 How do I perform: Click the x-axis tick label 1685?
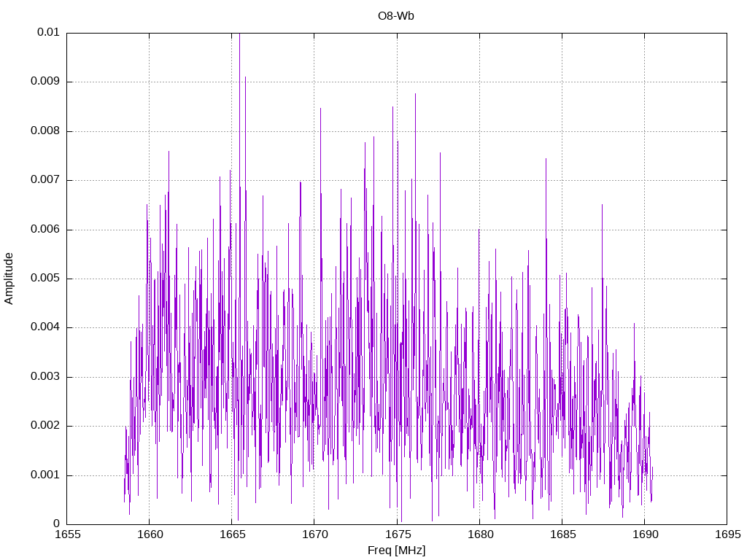click(x=562, y=534)
